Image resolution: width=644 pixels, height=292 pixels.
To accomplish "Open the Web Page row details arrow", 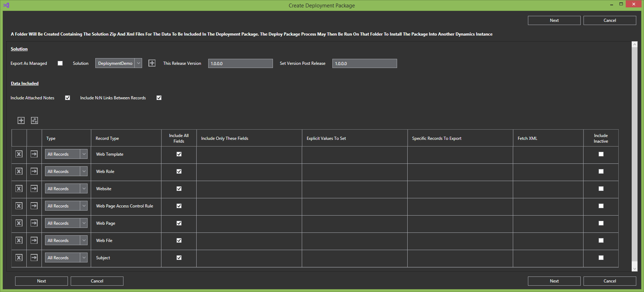I will coord(34,223).
